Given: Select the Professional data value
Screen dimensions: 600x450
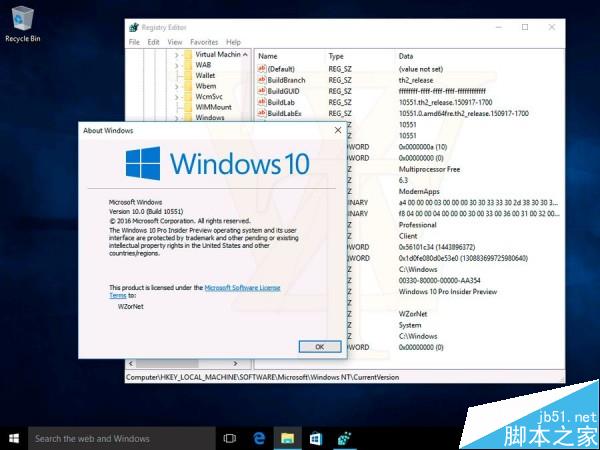Looking at the screenshot, I should click(417, 225).
